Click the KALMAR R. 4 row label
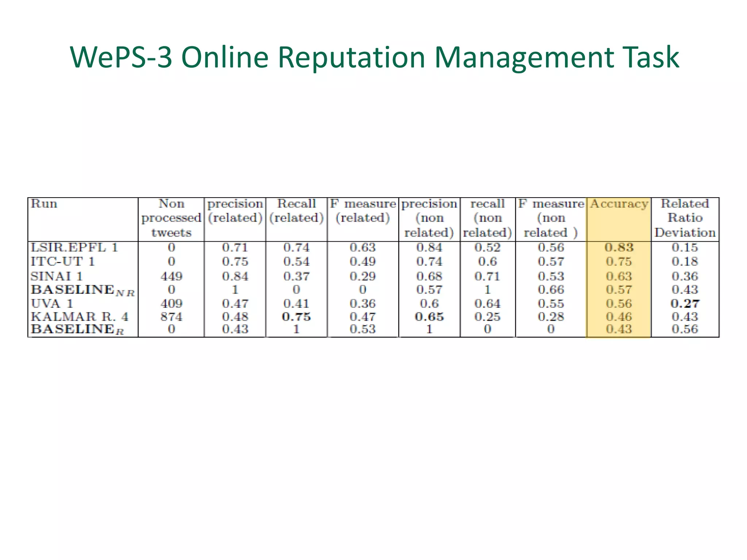 tap(80, 316)
